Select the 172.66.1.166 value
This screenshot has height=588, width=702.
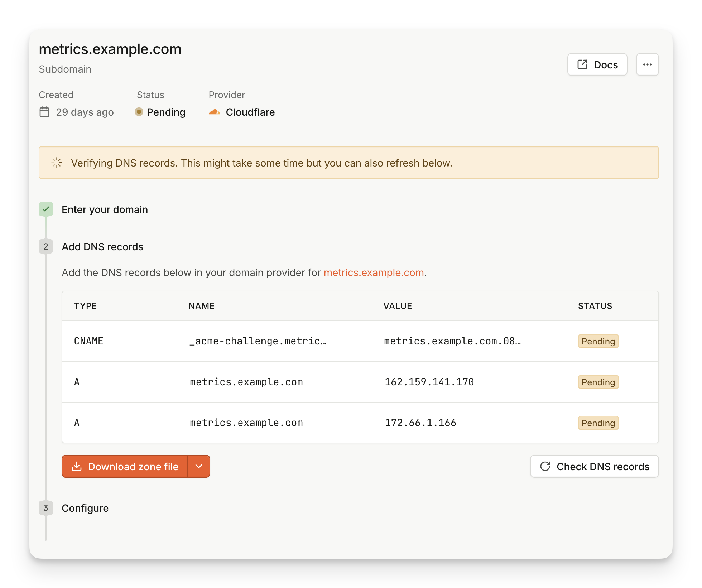[x=420, y=423]
